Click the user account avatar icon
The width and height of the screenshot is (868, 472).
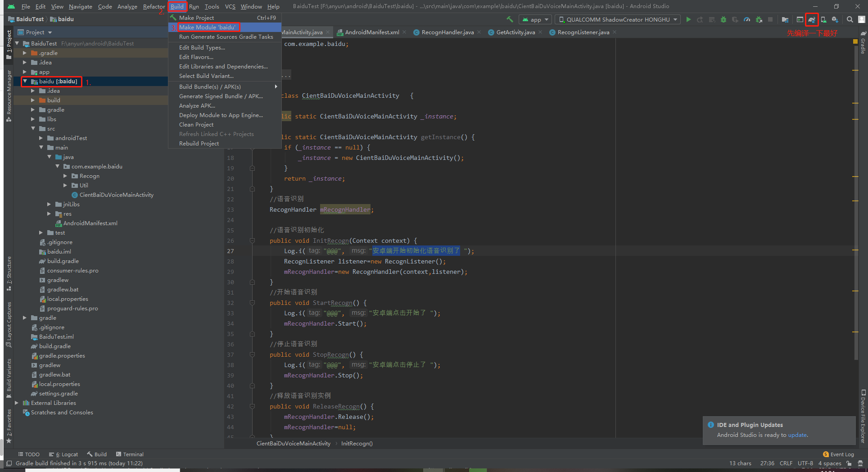862,19
